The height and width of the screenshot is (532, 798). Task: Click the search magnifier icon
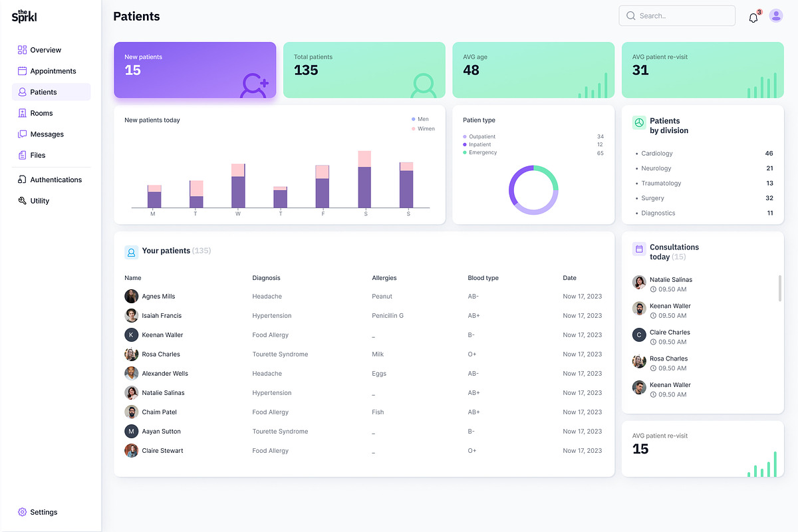click(630, 15)
